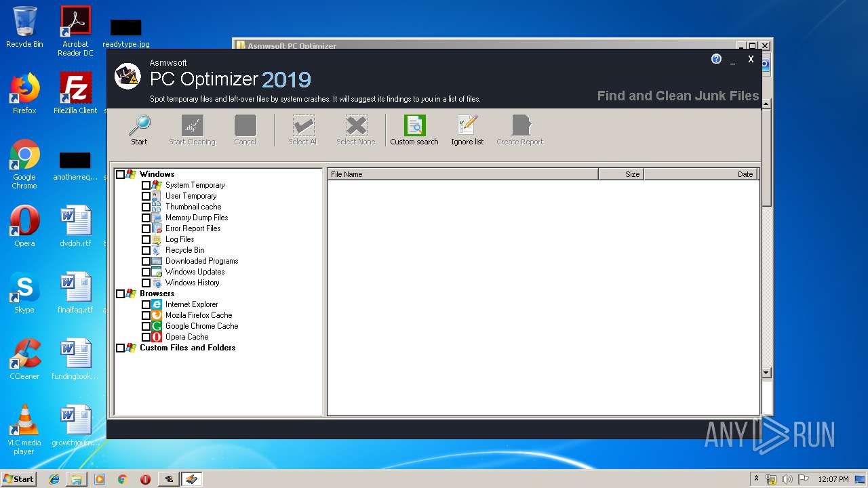Screen dimensions: 868x488
Task: Click background window scrollbar down arrow
Action: point(766,372)
